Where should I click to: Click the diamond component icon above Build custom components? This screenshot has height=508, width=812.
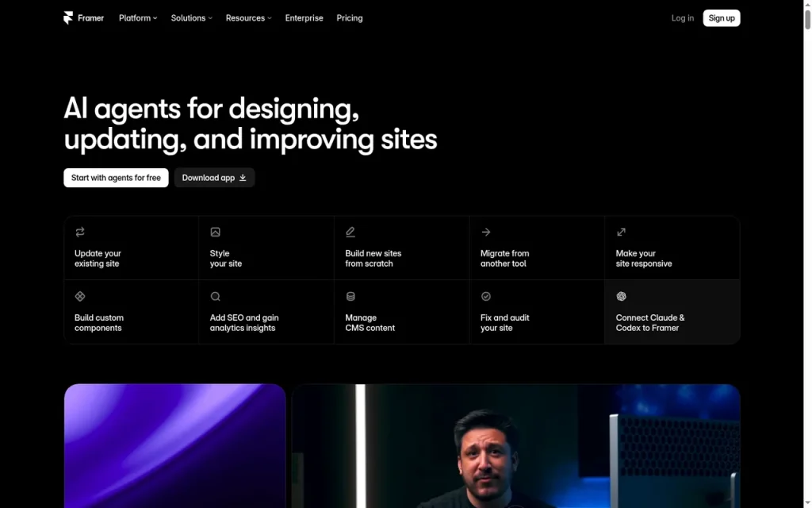tap(80, 296)
